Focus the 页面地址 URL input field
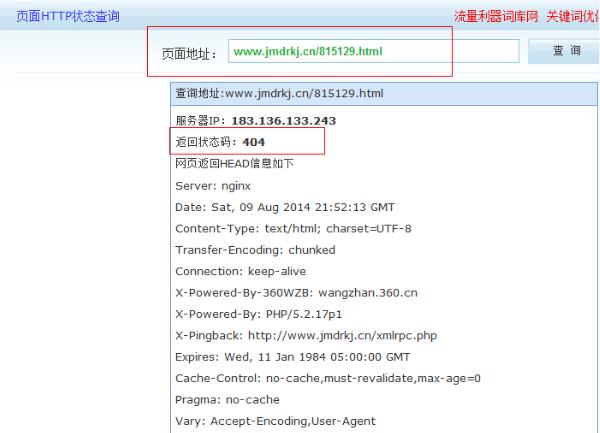 click(373, 51)
